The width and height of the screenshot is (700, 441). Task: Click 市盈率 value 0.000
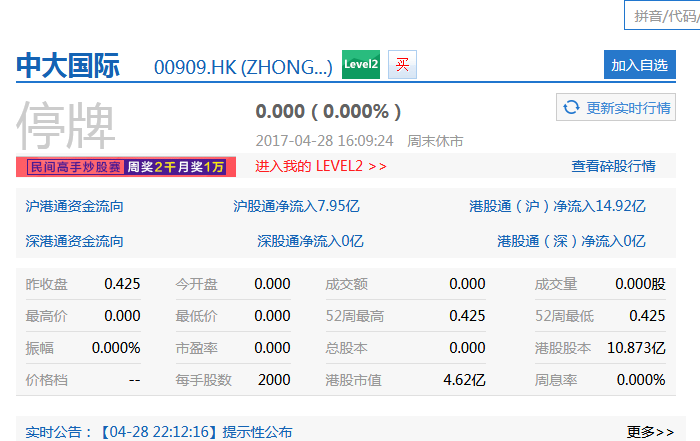coord(272,348)
